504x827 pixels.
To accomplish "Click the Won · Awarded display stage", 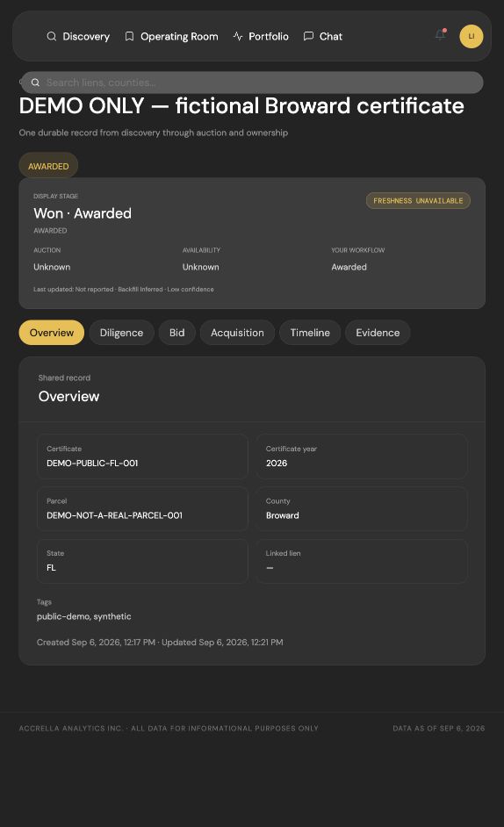I will point(83,213).
